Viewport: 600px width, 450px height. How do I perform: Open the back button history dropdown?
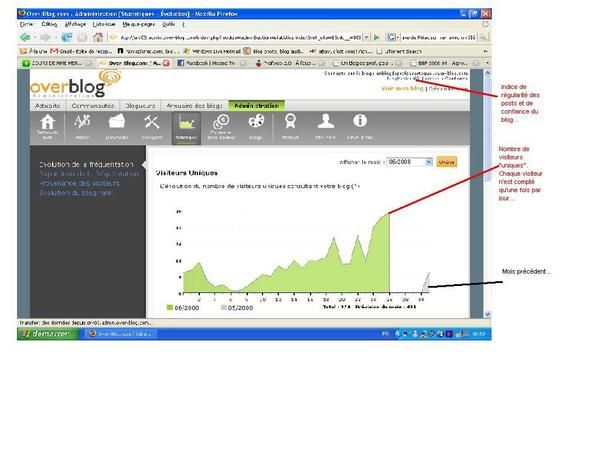pos(35,37)
